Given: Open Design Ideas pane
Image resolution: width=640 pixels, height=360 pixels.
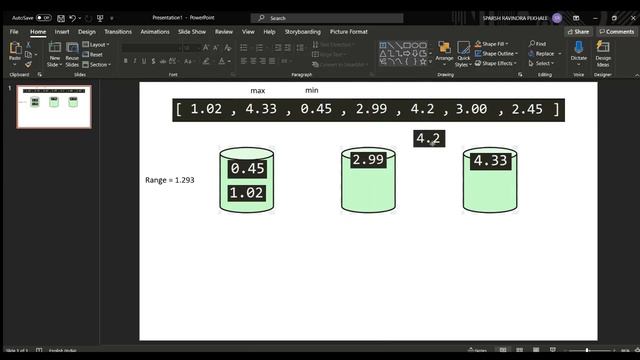Looking at the screenshot, I should (603, 54).
